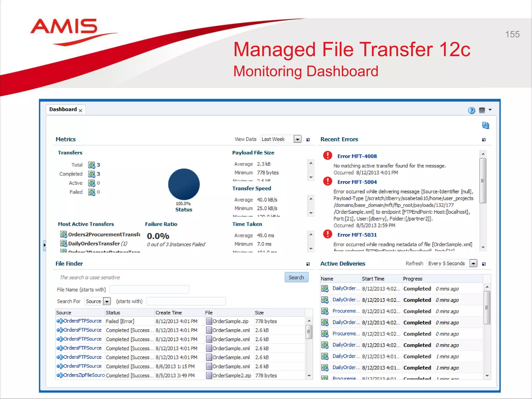Open the OrdersZipFileSource link
The width and height of the screenshot is (532, 399).
84,375
